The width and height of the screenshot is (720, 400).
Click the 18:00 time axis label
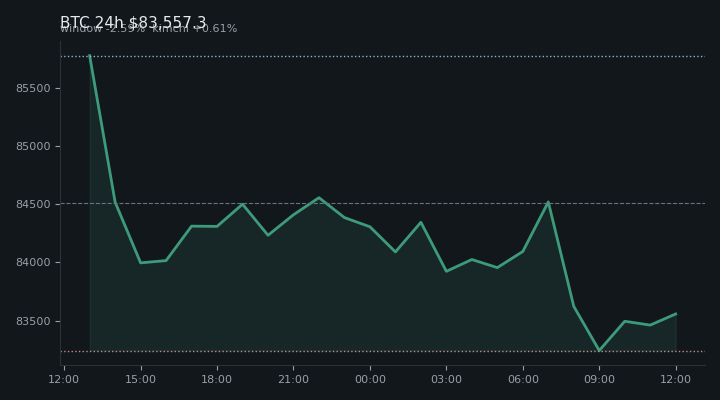(217, 379)
